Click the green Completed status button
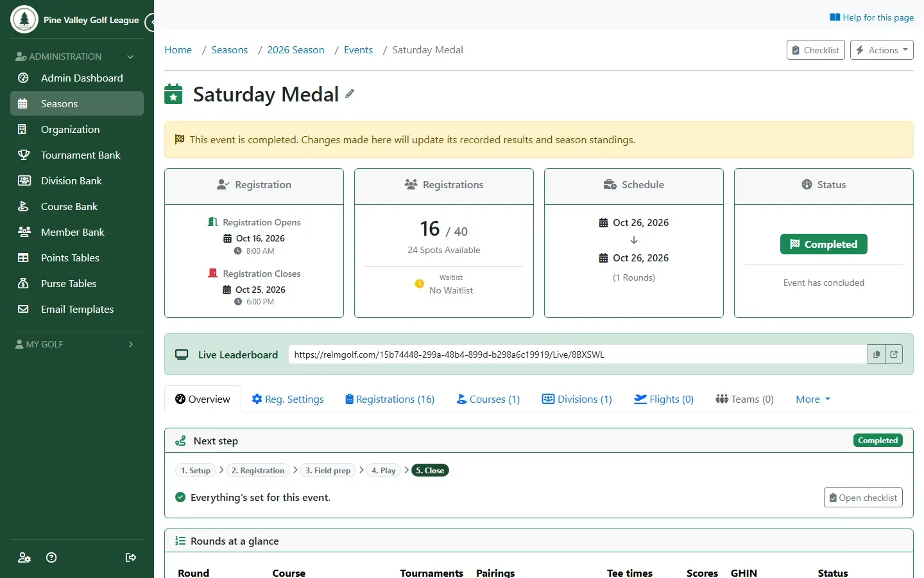Image resolution: width=924 pixels, height=578 pixels. (x=823, y=244)
